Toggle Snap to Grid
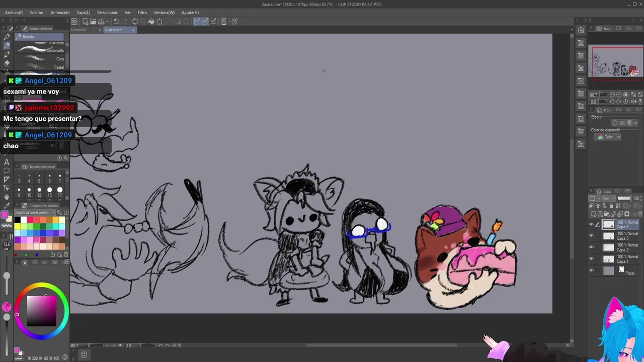The image size is (644, 362). pyautogui.click(x=213, y=22)
